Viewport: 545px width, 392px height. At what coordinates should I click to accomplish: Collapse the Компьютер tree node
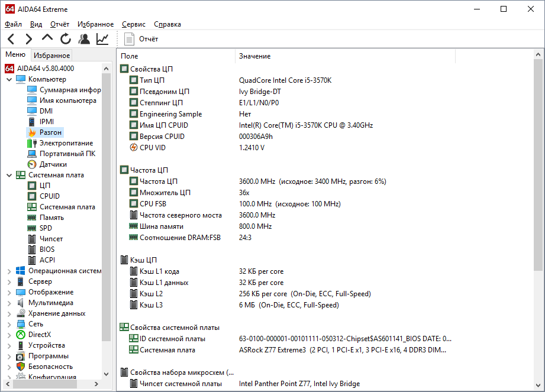(x=9, y=79)
